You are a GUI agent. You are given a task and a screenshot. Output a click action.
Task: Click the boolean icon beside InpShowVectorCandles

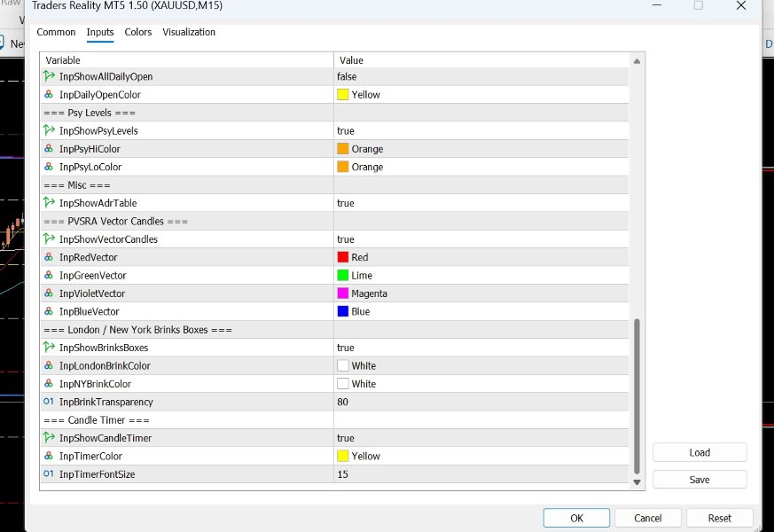pyautogui.click(x=49, y=239)
